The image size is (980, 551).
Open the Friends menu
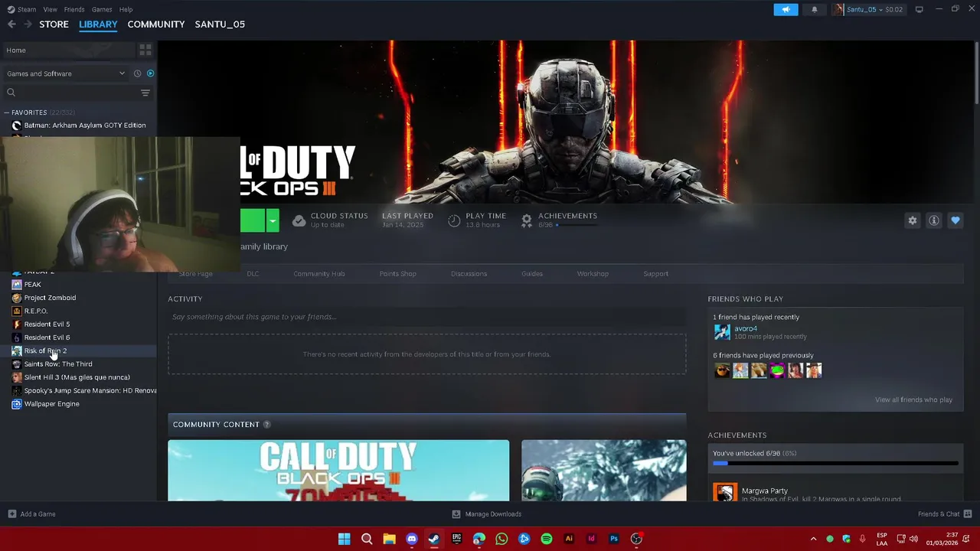pos(74,9)
